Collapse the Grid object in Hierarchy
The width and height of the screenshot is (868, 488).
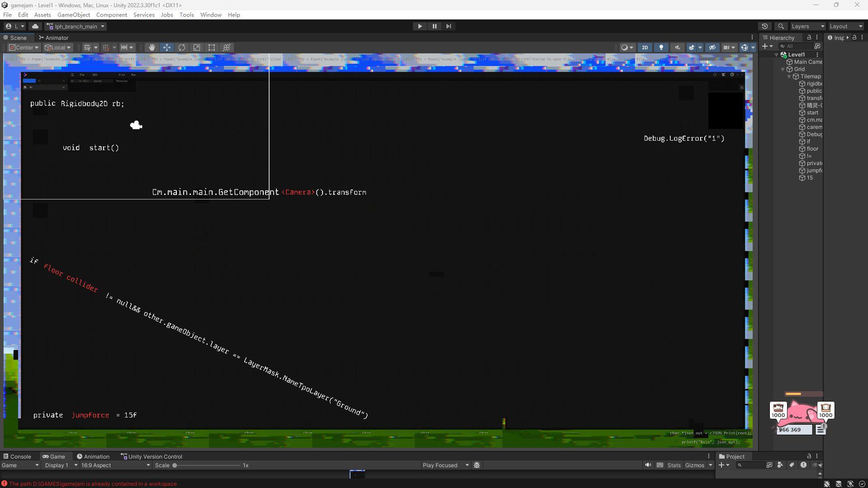click(x=783, y=69)
